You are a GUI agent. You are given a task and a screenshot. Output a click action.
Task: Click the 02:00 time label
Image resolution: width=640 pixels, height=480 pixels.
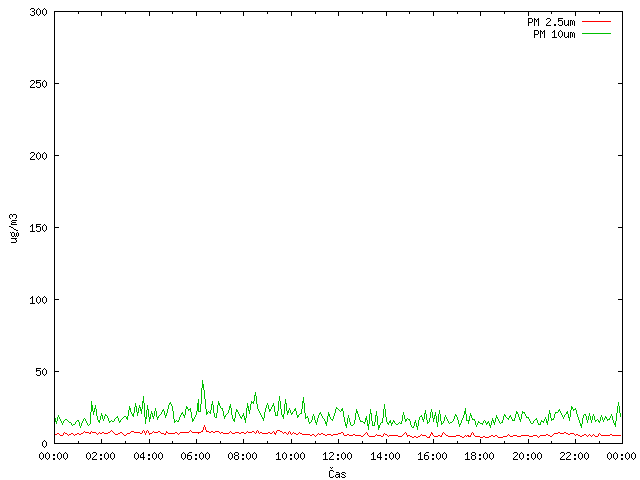(100, 456)
